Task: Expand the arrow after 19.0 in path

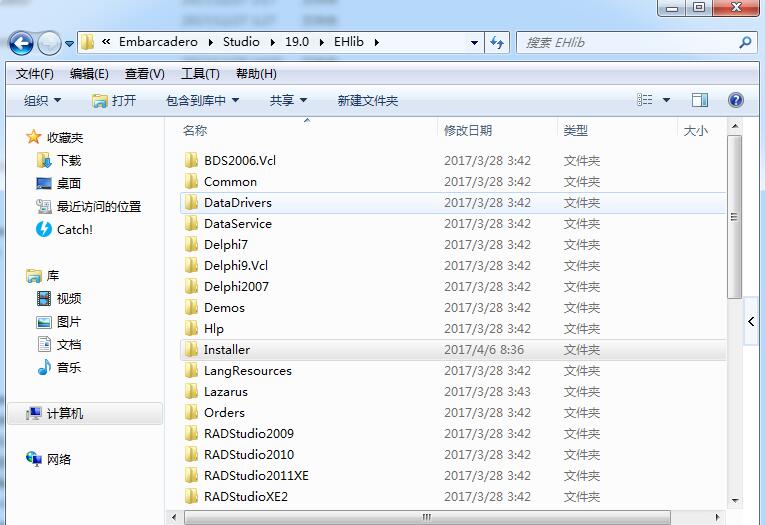Action: point(322,42)
